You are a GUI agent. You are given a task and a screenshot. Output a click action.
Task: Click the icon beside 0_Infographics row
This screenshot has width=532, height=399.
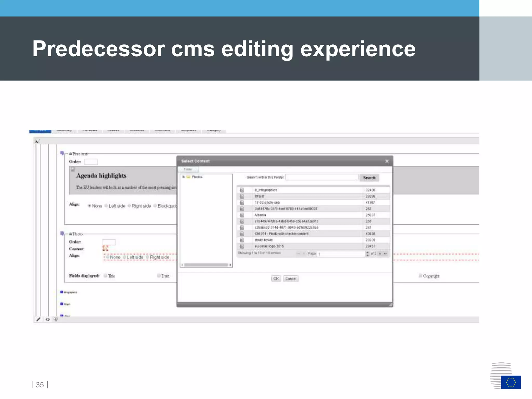(x=242, y=190)
